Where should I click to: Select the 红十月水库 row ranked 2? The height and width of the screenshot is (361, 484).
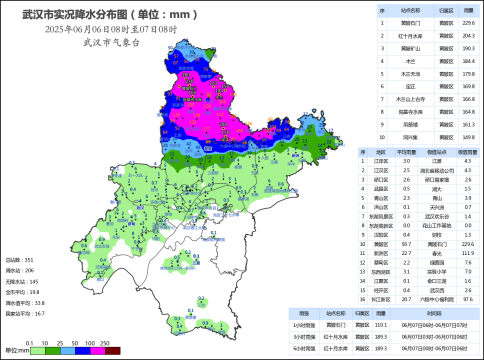click(x=428, y=36)
